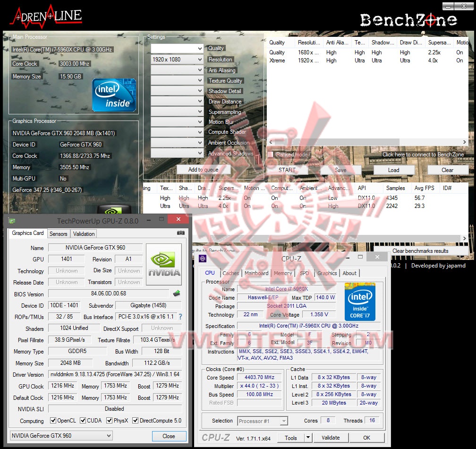476x449 pixels.
Task: Click the Add to queue button
Action: coord(204,170)
